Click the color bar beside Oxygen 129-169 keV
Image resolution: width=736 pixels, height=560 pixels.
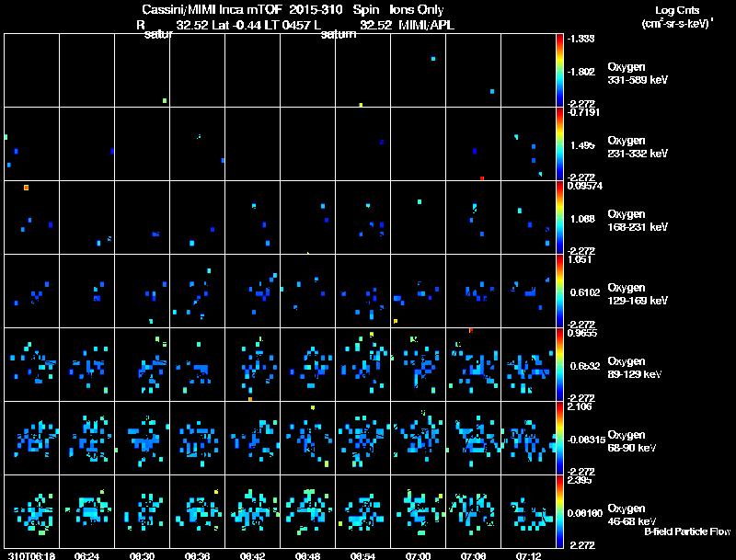[x=559, y=291]
